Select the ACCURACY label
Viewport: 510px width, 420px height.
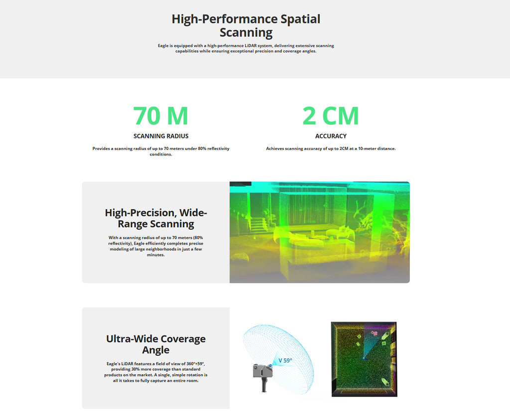[x=331, y=136]
